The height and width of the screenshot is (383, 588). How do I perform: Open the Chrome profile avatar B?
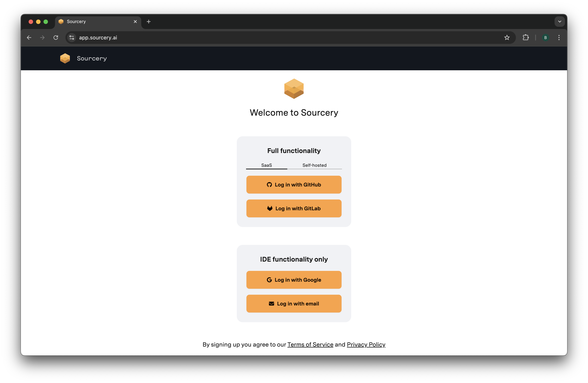(545, 38)
